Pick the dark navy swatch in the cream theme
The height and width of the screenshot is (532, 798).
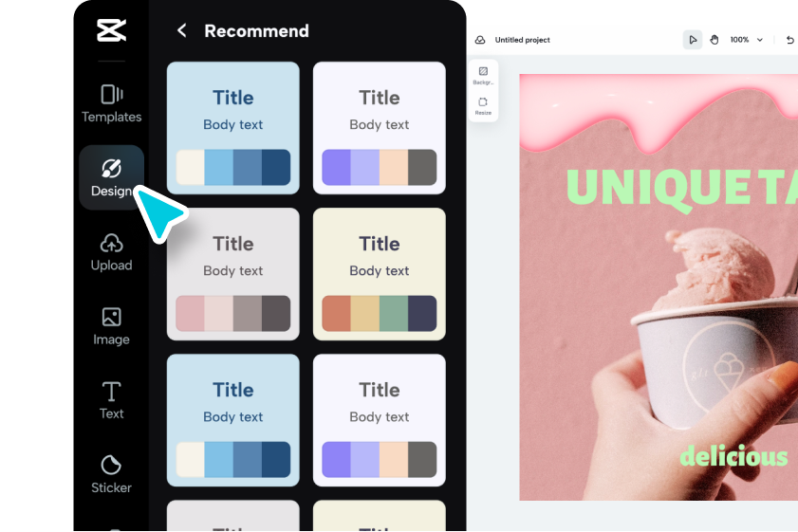click(x=422, y=313)
